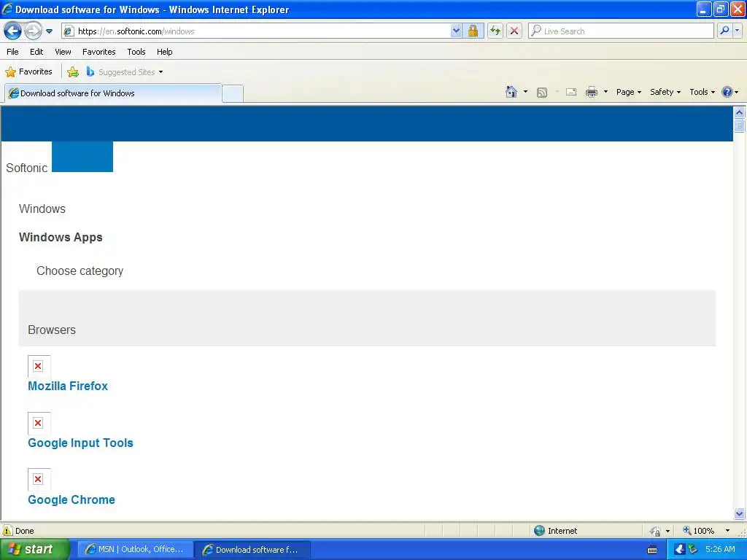This screenshot has width=747, height=560.
Task: Click the blue shield tray icon
Action: [x=679, y=550]
